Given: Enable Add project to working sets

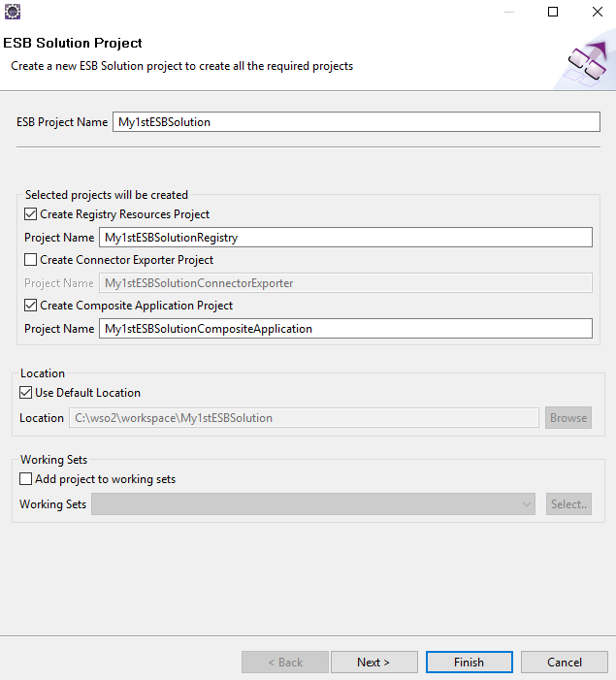Looking at the screenshot, I should (26, 479).
